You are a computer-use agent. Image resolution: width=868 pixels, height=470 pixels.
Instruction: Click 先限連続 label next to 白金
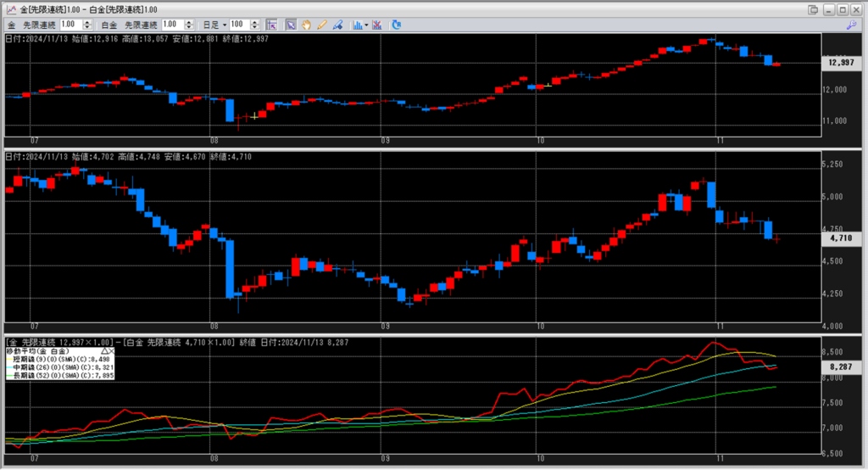click(x=142, y=25)
